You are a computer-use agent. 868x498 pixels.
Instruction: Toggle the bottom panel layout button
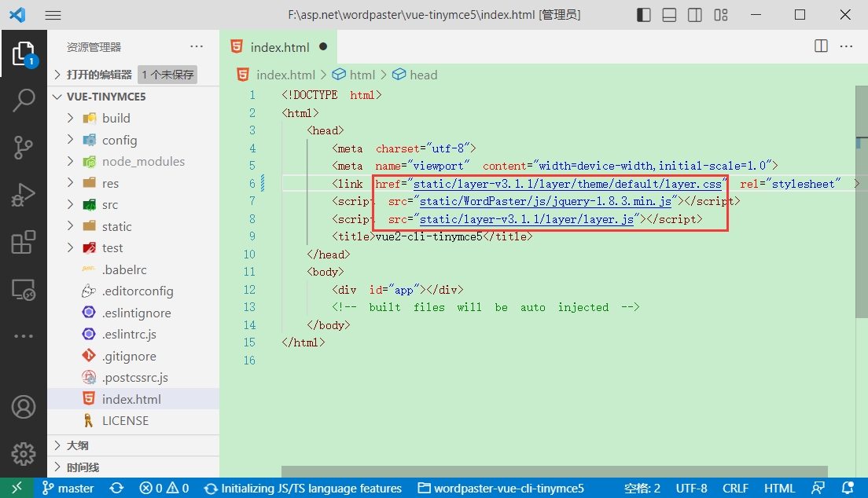(669, 15)
